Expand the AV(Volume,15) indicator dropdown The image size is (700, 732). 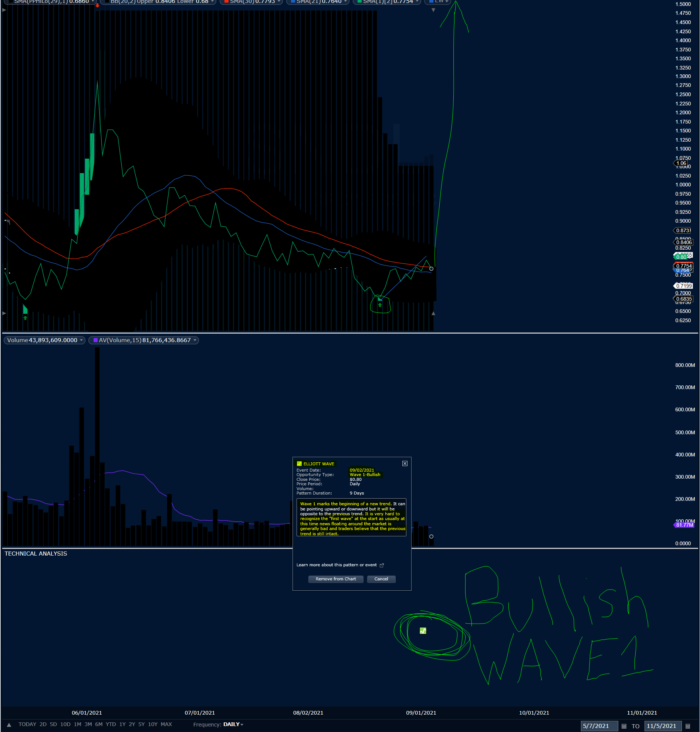(195, 340)
